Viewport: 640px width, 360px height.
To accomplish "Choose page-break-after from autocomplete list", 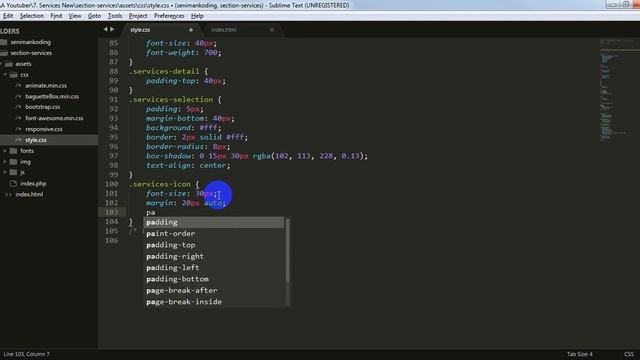I will click(x=214, y=291).
